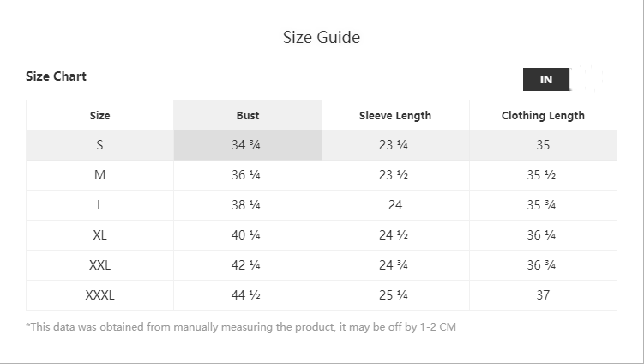This screenshot has width=644, height=364.
Task: Select the M size row label
Action: click(x=100, y=175)
